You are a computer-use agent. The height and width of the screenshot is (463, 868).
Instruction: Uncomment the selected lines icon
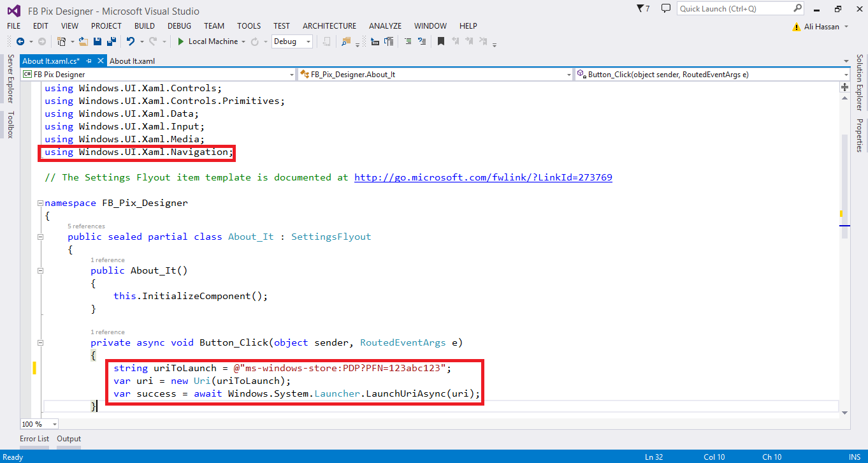tap(422, 41)
